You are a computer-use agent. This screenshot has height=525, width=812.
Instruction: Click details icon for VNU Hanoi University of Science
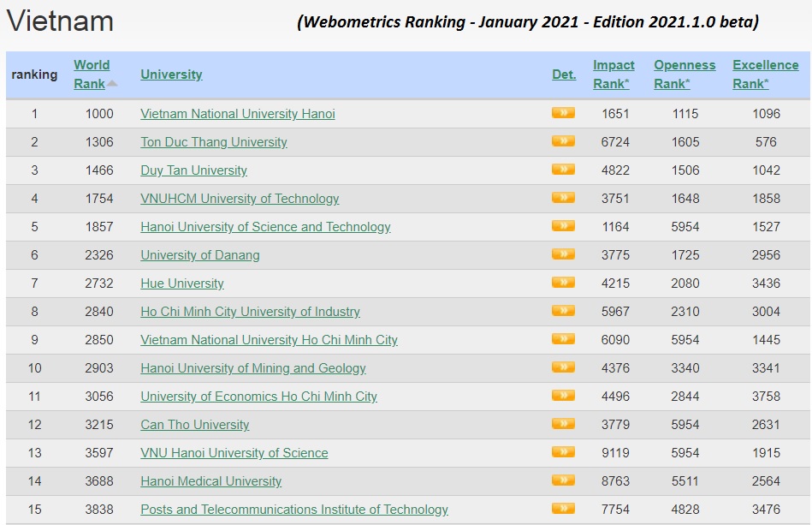point(563,452)
